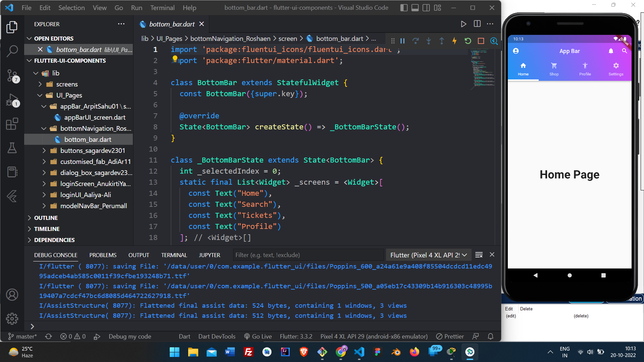Tap the search icon in the App Bar
The width and height of the screenshot is (644, 362).
coord(625,51)
